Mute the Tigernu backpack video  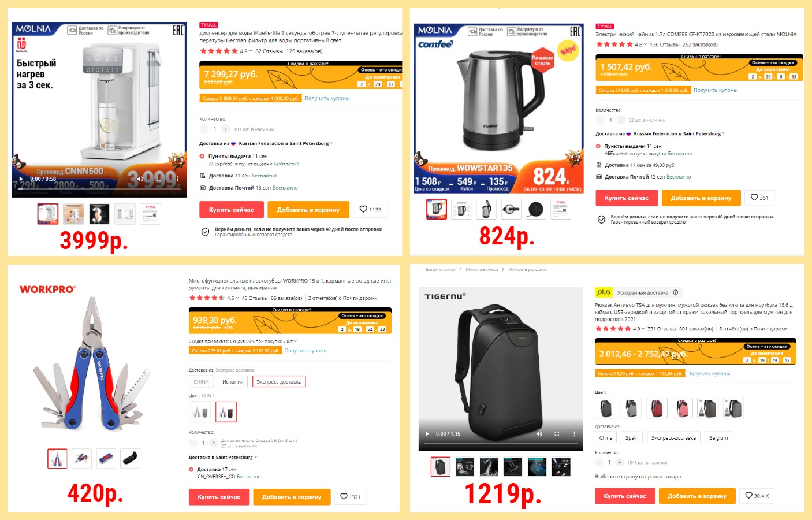pos(539,433)
